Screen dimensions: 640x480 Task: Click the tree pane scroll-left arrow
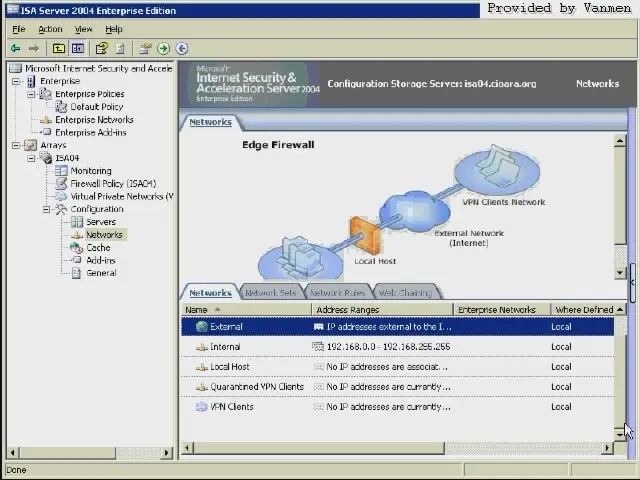[x=13, y=452]
